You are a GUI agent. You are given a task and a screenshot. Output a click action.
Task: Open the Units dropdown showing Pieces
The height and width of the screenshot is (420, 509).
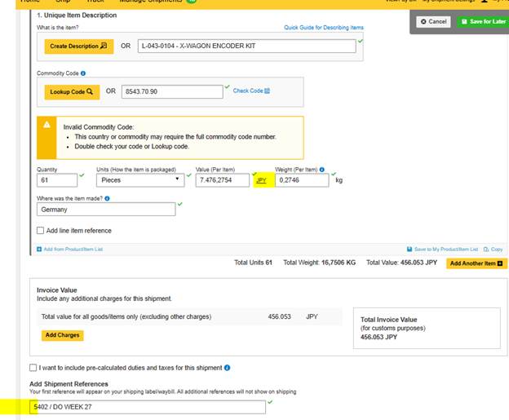tap(140, 180)
